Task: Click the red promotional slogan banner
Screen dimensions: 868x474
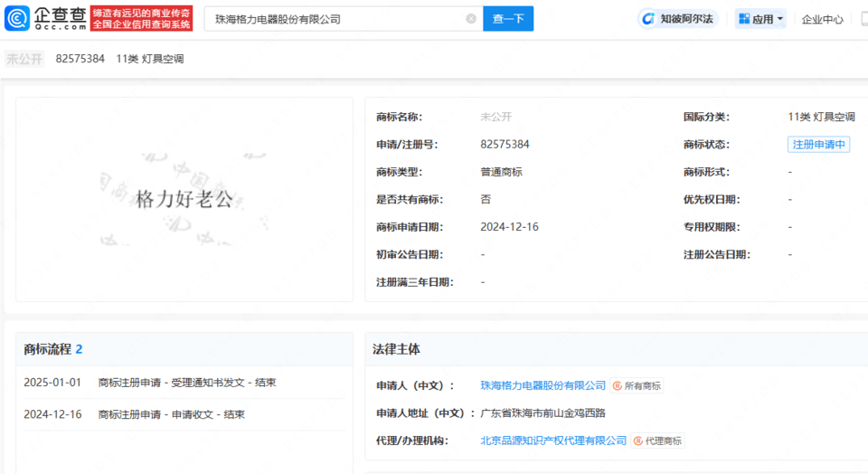Action: click(x=142, y=18)
